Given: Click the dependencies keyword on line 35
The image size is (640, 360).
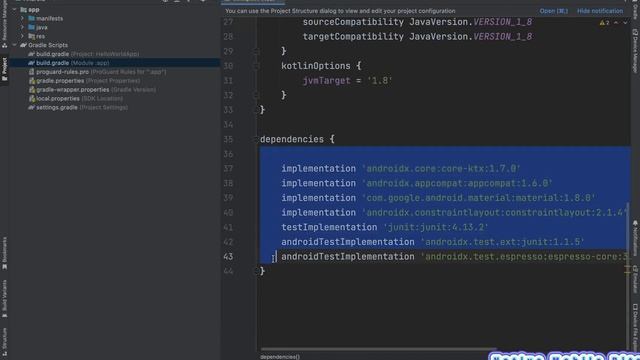Looking at the screenshot, I should (x=292, y=139).
